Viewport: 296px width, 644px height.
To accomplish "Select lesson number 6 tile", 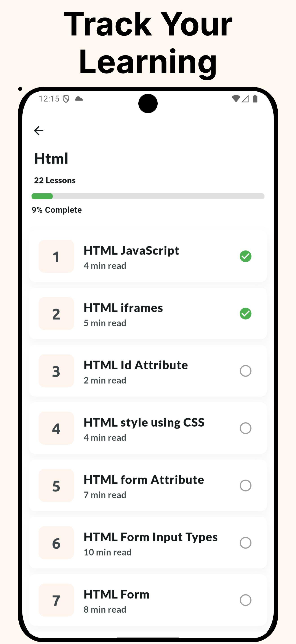I will click(56, 543).
